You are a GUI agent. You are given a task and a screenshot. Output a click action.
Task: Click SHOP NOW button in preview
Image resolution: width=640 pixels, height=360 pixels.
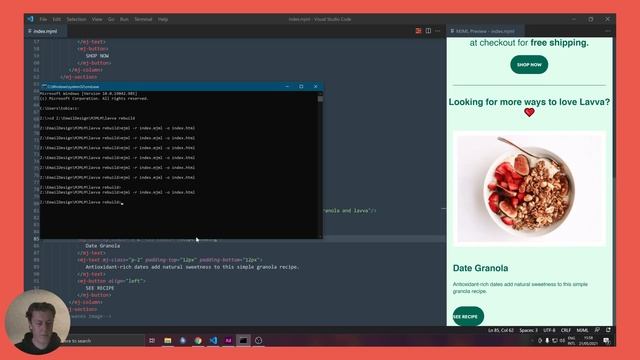point(529,64)
